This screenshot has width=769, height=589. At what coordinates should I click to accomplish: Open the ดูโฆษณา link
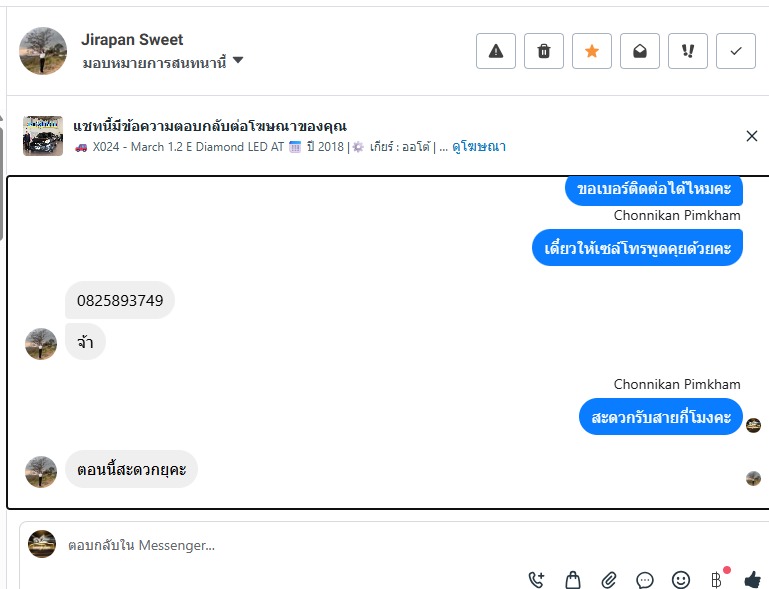479,147
